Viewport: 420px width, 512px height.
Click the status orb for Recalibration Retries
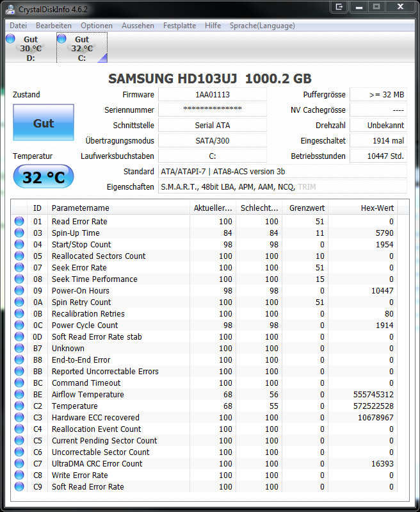point(19,313)
